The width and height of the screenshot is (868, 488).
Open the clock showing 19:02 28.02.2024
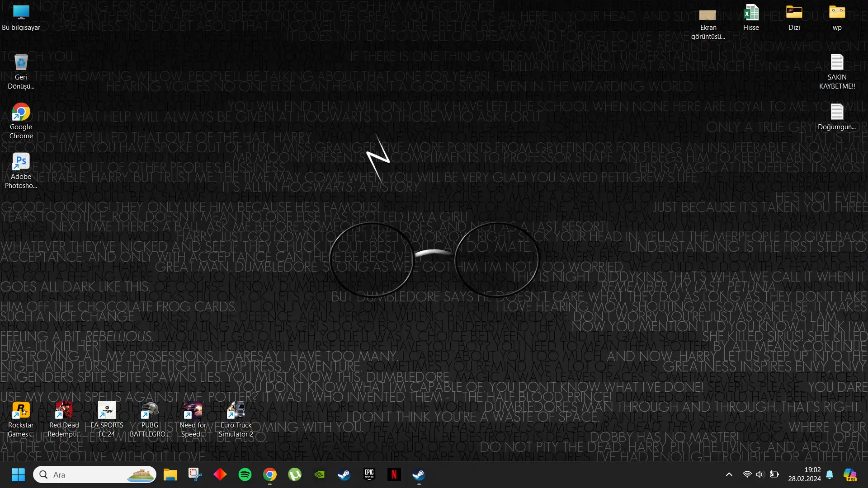[805, 474]
